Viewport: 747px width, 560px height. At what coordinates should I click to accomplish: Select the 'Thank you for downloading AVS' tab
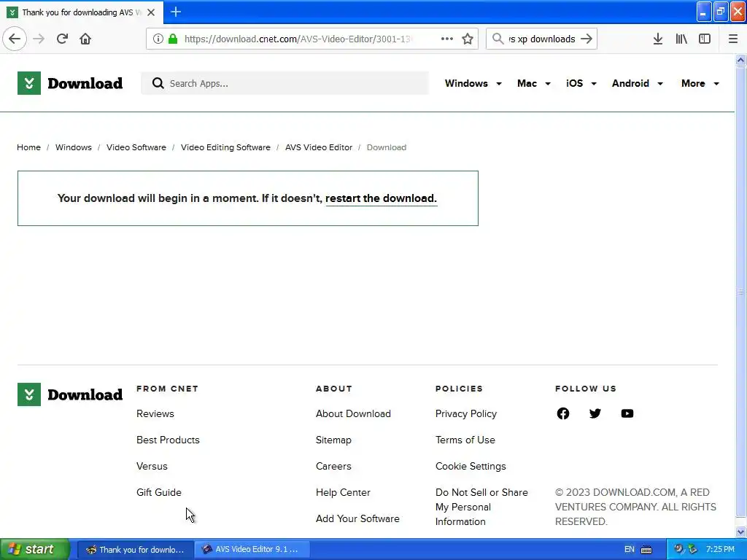click(82, 12)
